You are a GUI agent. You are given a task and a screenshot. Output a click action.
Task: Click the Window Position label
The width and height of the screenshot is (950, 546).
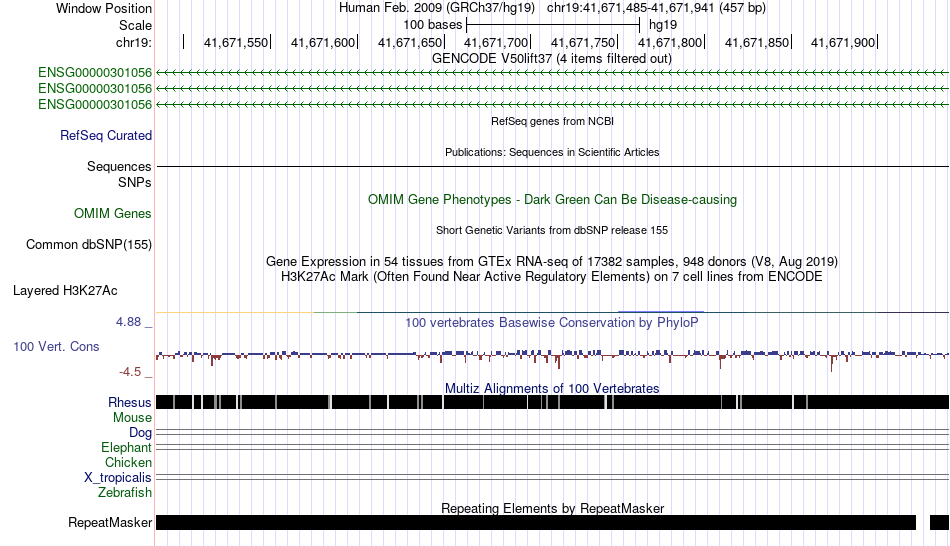pos(104,8)
